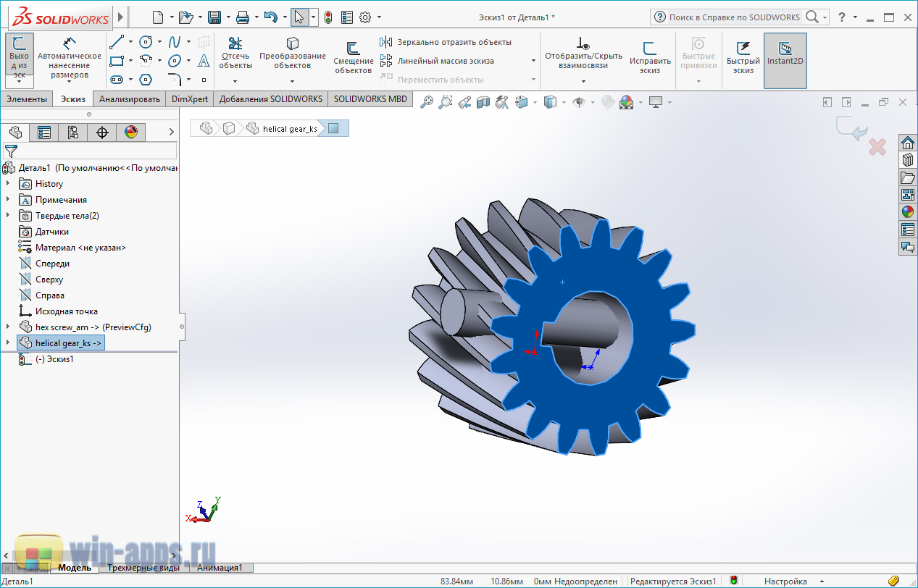Click the Section View icon
Image resolution: width=918 pixels, height=588 pixels.
(483, 102)
